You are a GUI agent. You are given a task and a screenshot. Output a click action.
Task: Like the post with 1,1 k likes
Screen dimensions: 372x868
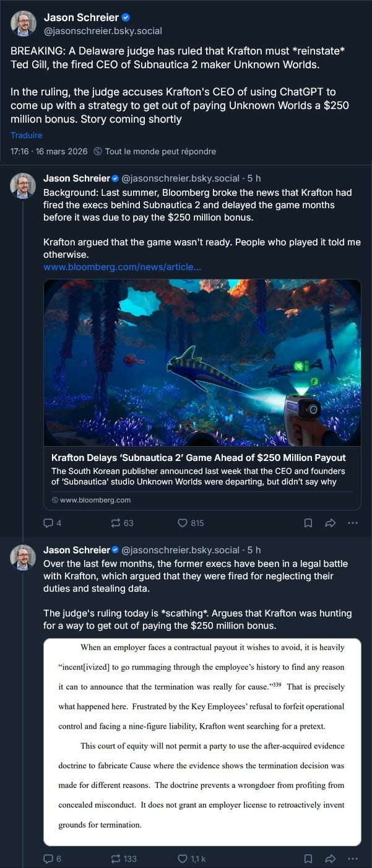click(x=183, y=859)
